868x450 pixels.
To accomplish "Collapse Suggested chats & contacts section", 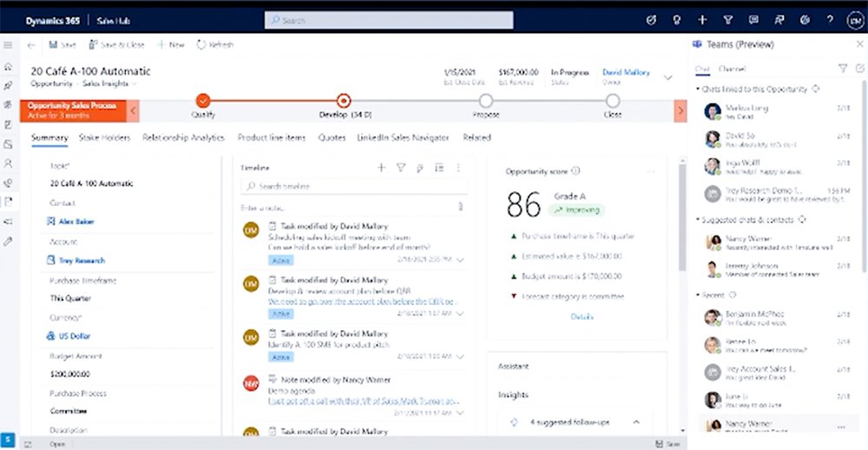I will click(698, 220).
